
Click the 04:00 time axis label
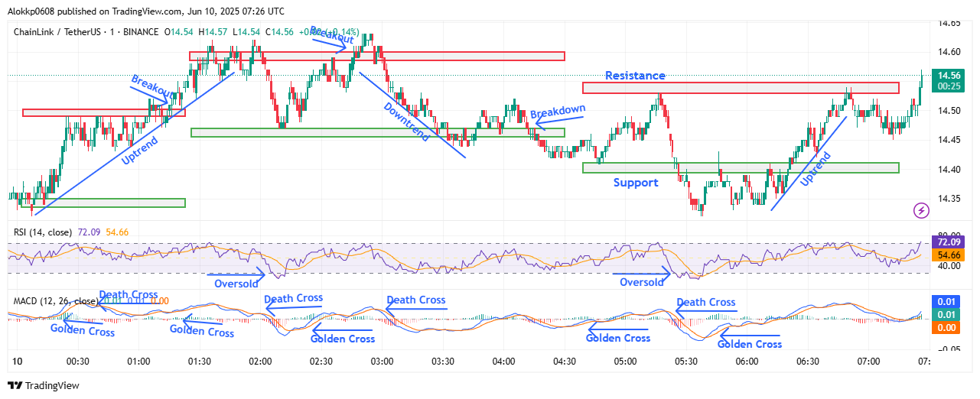pos(503,362)
